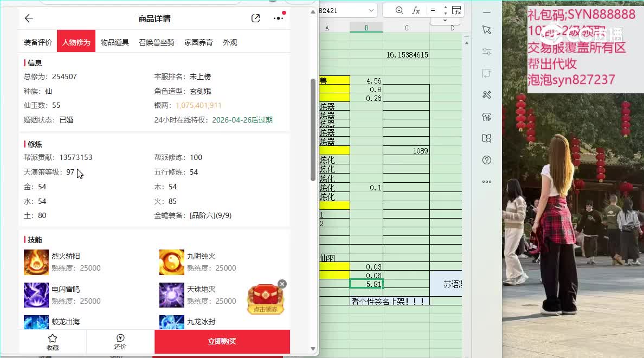Click the browser page vertical scrollbar thumb
Viewport: 644px width, 358px height.
313,130
